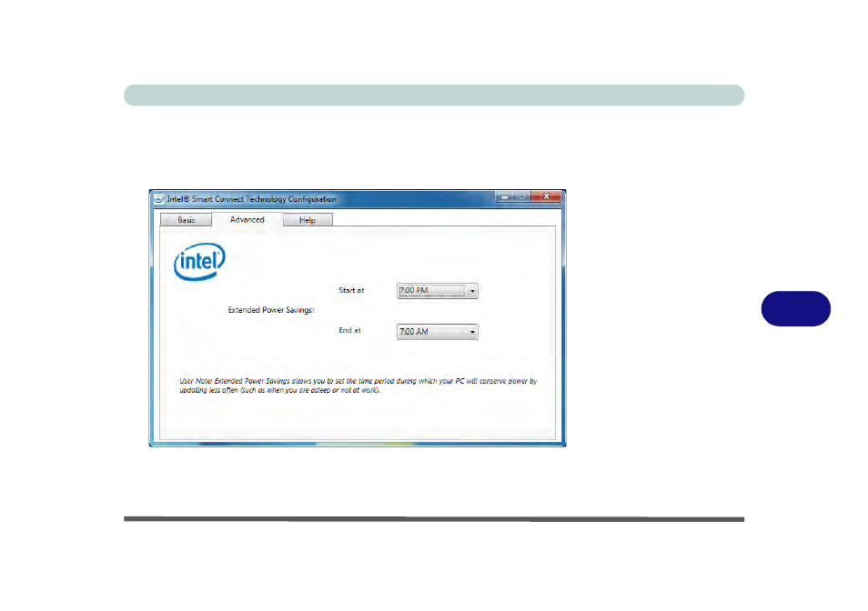Click the User Note description text
The width and height of the screenshot is (868, 611).
358,386
